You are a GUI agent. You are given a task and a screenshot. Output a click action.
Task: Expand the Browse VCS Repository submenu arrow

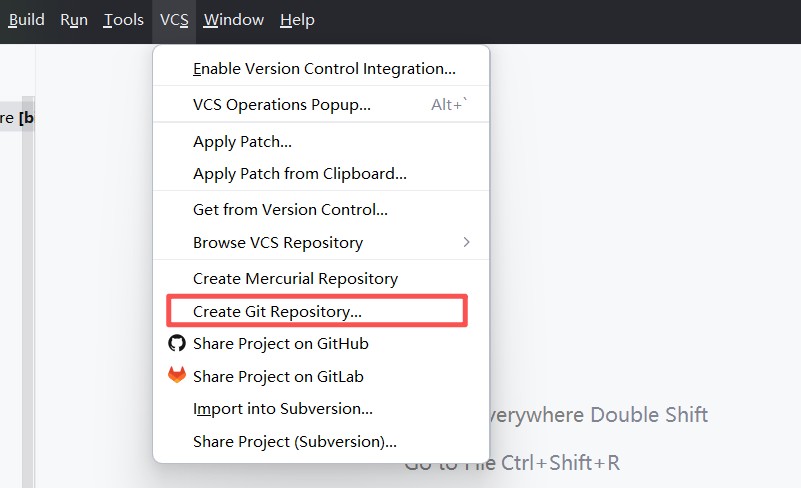coord(466,243)
